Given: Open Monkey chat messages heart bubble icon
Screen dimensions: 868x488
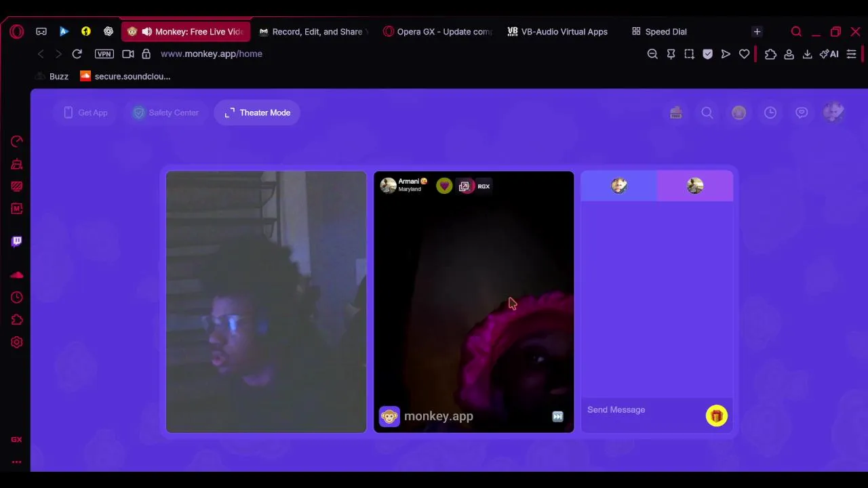Looking at the screenshot, I should (802, 113).
